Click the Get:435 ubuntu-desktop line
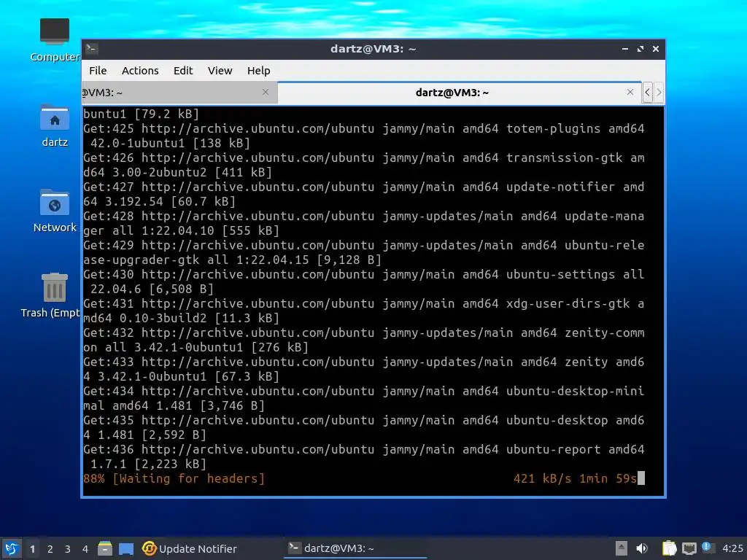 364,427
